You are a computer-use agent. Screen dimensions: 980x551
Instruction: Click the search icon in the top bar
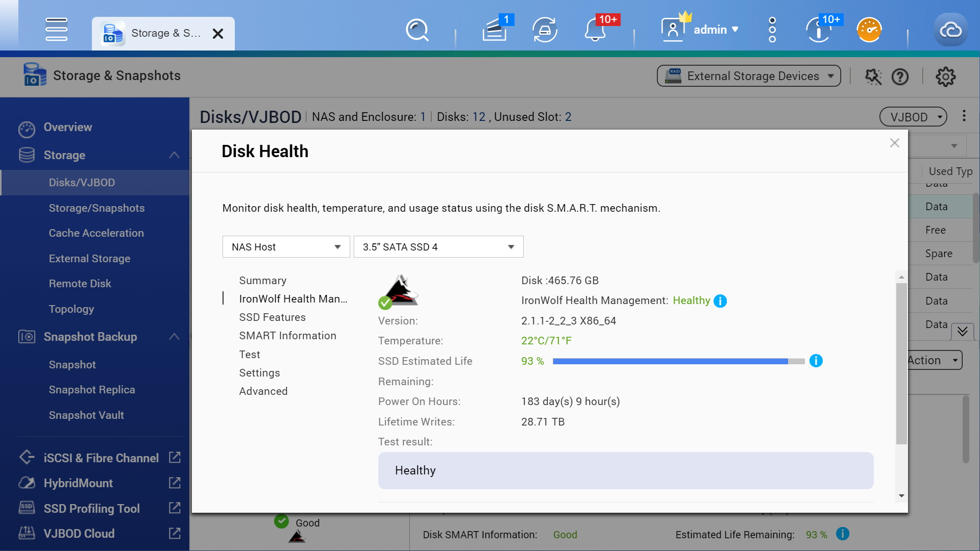click(x=416, y=29)
